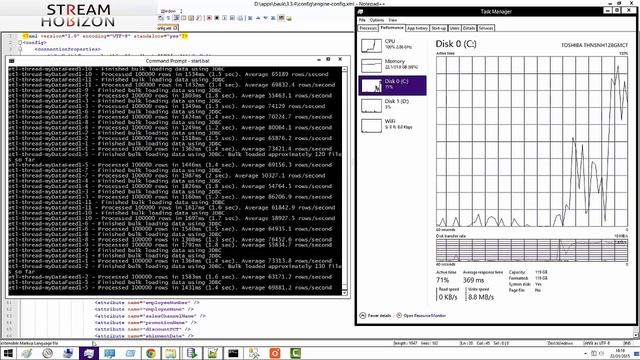The image size is (640, 360).
Task: Minimize the Command Prompt window
Action: click(319, 60)
